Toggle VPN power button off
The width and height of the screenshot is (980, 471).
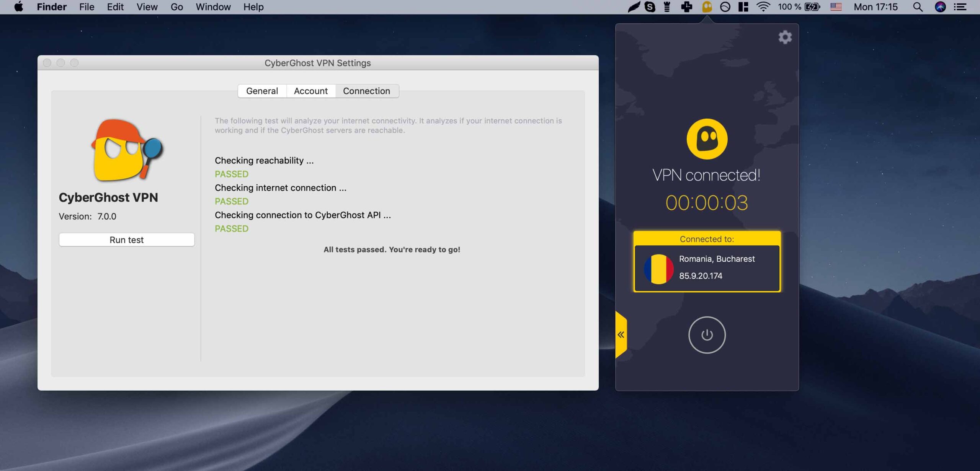[x=707, y=335]
